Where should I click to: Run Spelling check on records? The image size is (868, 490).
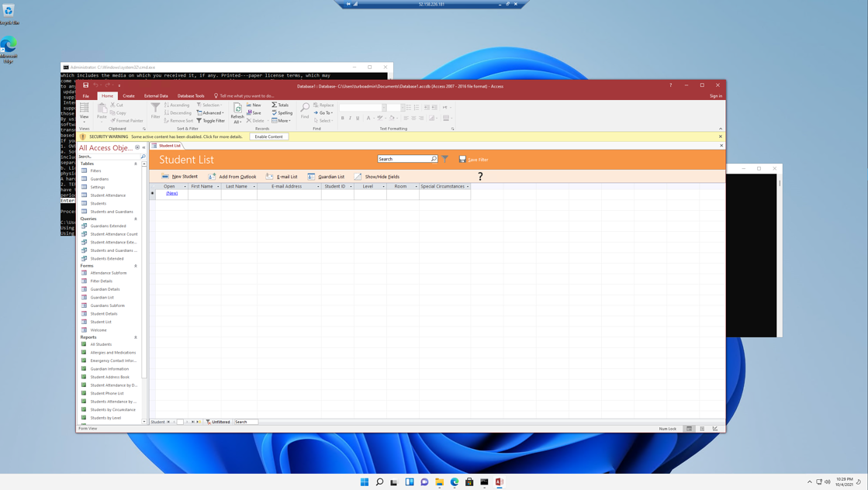(284, 113)
